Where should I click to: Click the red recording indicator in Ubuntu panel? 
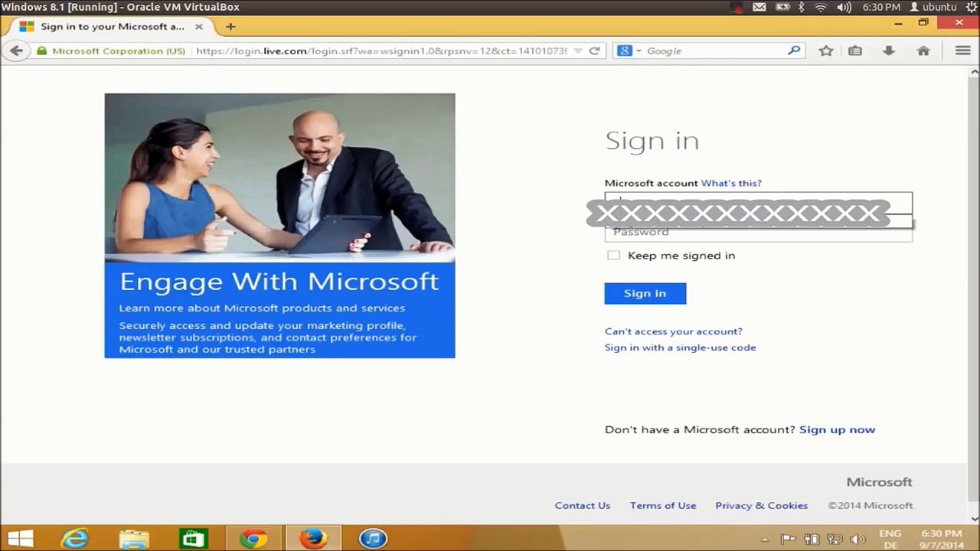coord(737,8)
